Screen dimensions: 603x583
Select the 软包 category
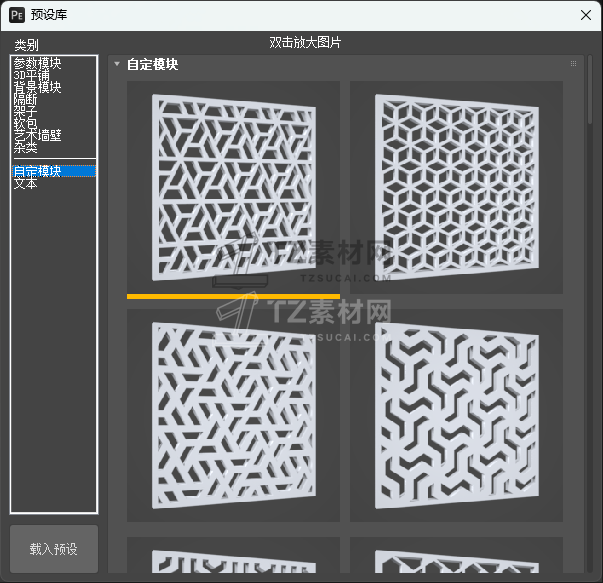pos(25,123)
